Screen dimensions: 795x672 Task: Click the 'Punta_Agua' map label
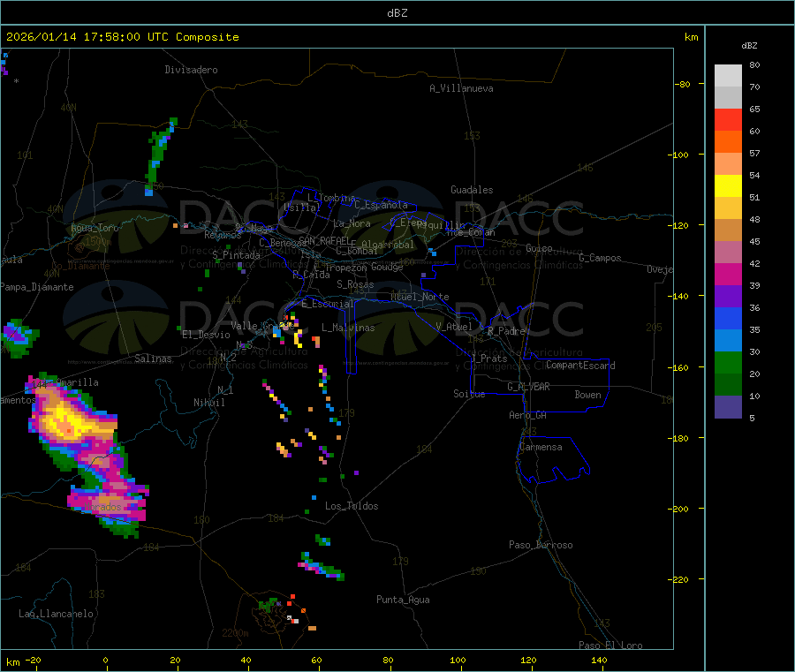[x=403, y=600]
